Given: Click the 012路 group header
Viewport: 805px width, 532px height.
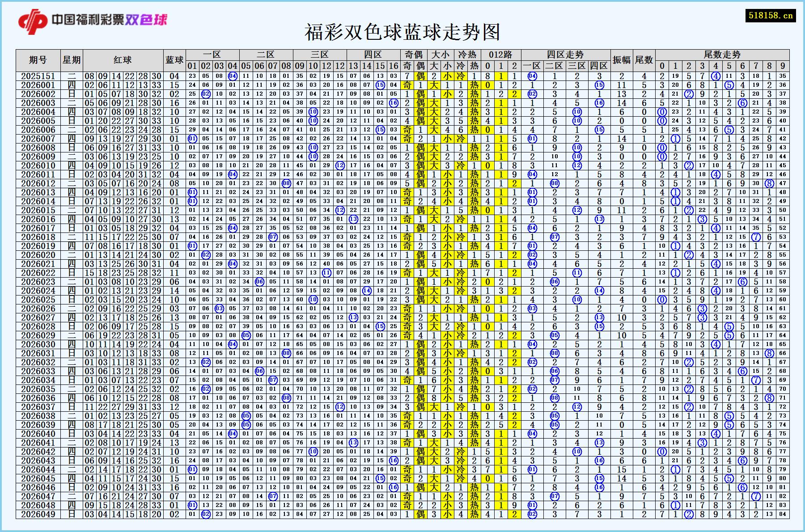Looking at the screenshot, I should pos(501,55).
